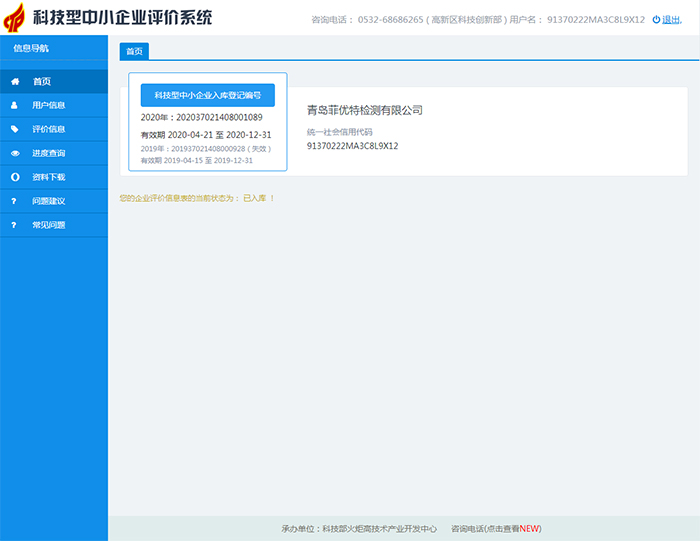Open 问题建议 in the sidebar
The image size is (700, 541).
[x=54, y=201]
